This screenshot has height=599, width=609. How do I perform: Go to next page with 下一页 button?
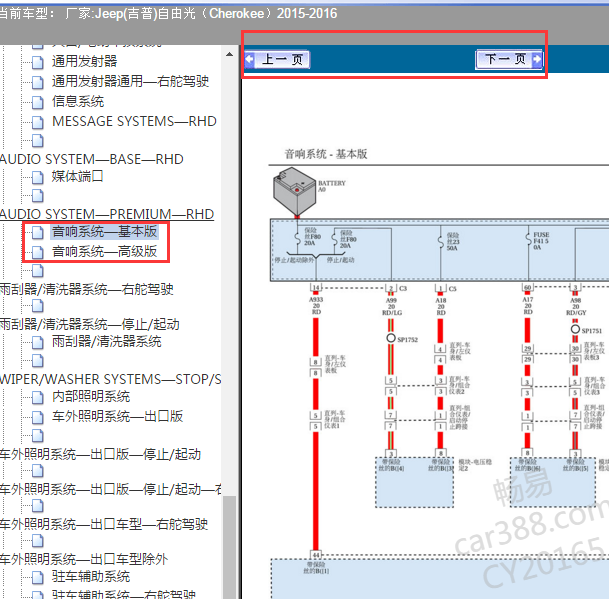(509, 59)
